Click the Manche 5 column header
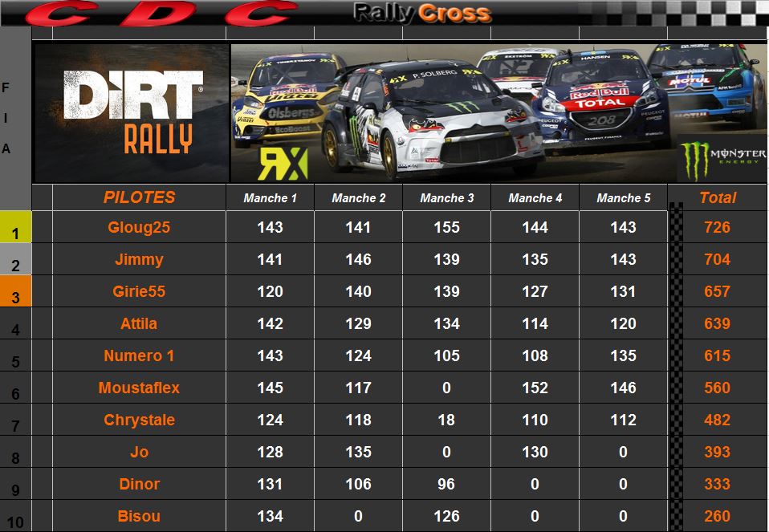769x532 pixels. pyautogui.click(x=624, y=198)
